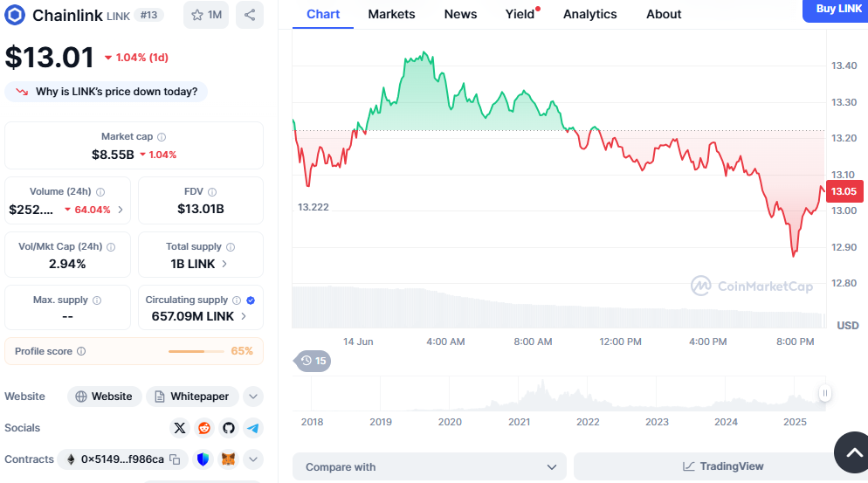Viewport: 868px width, 483px height.
Task: Expand more website links dropdown
Action: 253,397
